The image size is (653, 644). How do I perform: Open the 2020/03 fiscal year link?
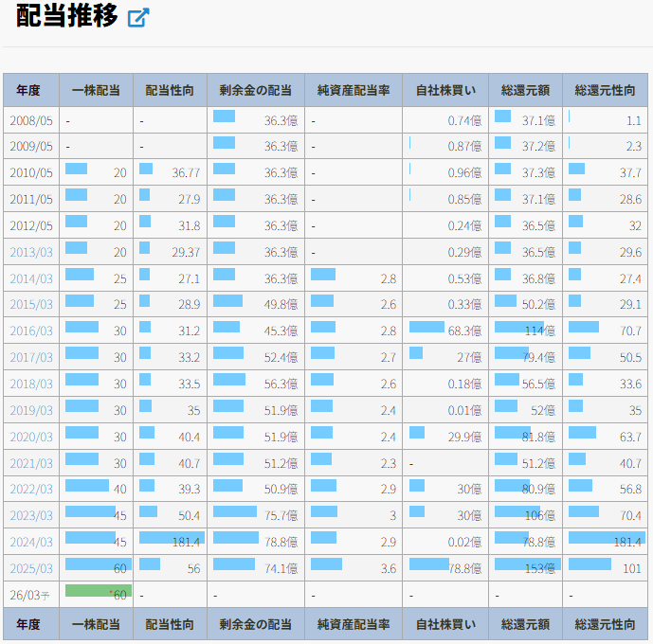30,437
